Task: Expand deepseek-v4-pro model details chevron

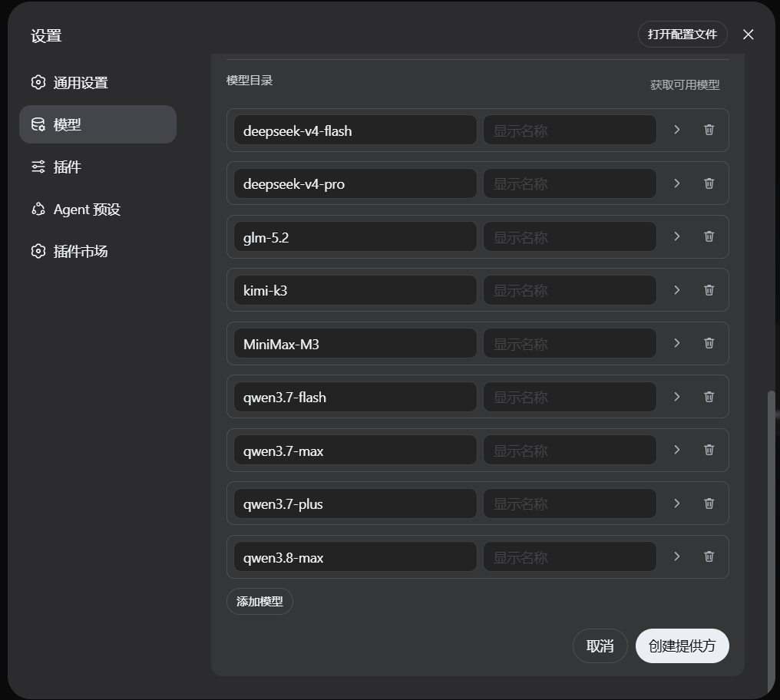Action: [676, 183]
